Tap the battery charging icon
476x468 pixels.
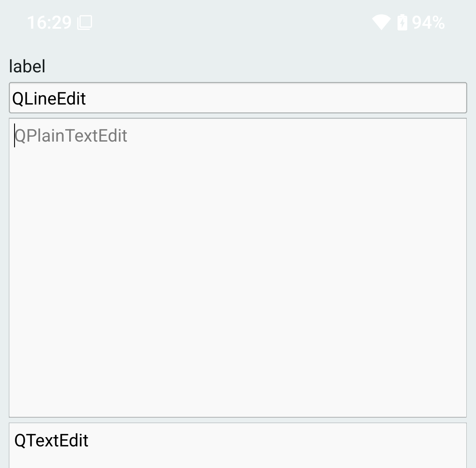tap(402, 22)
